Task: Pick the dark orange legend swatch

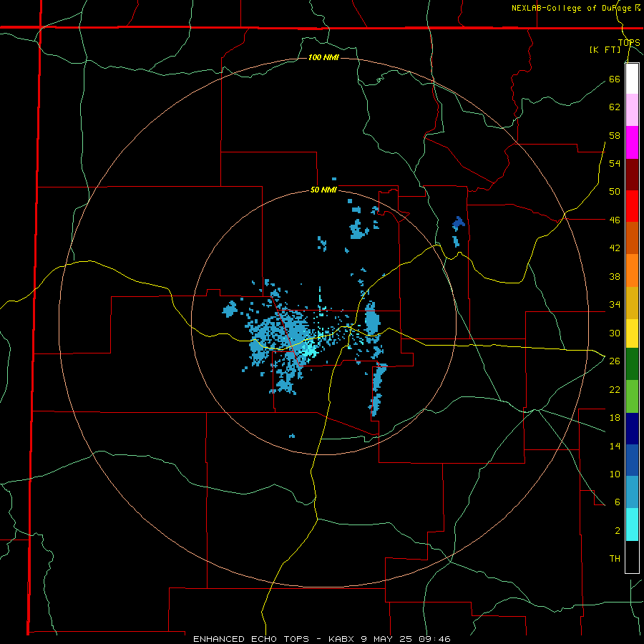Action: point(632,238)
